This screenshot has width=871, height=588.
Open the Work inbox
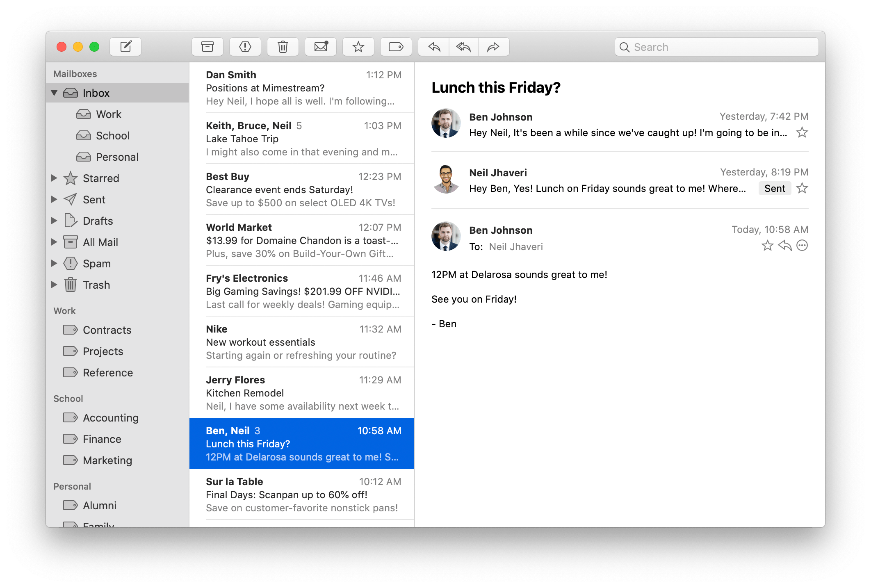(x=118, y=114)
